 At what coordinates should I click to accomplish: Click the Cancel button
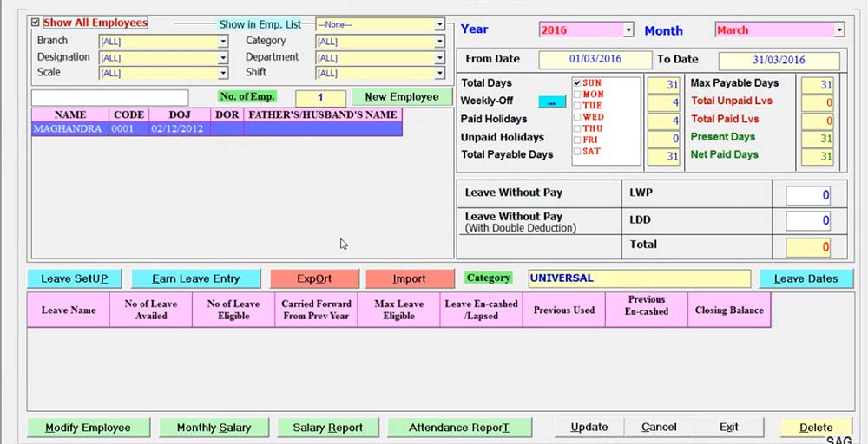659,427
